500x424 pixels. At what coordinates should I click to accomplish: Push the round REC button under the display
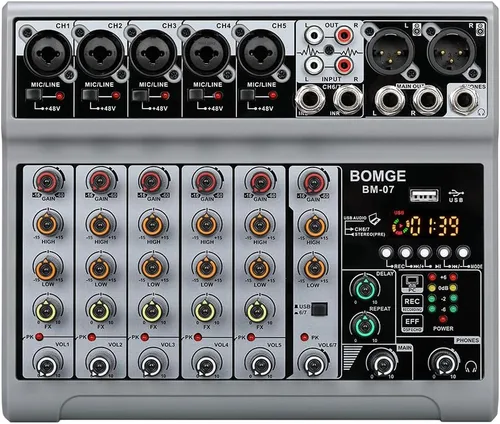[x=386, y=253]
